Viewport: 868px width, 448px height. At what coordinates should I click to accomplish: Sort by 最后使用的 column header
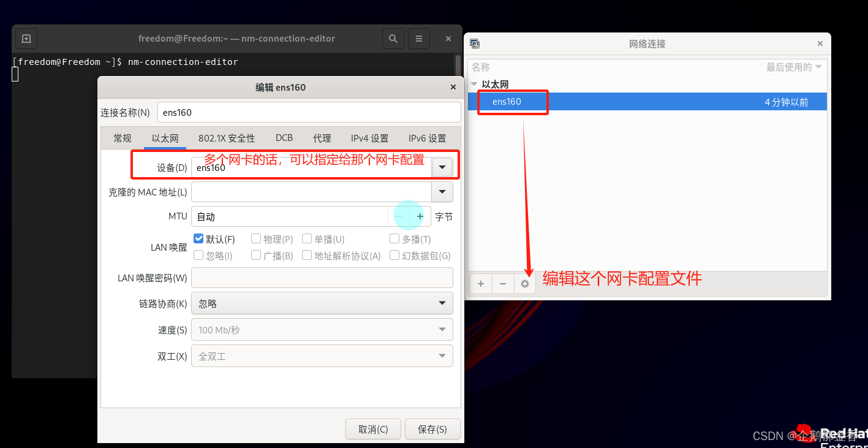[x=794, y=67]
